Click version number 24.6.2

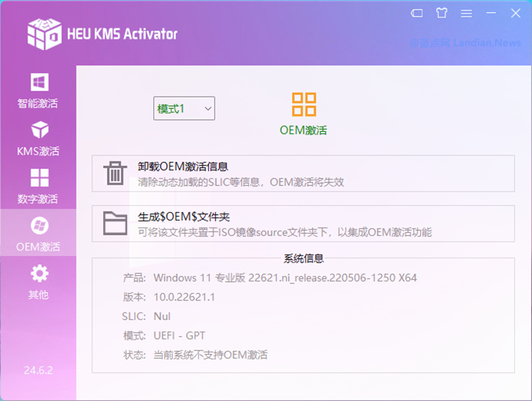tap(39, 370)
